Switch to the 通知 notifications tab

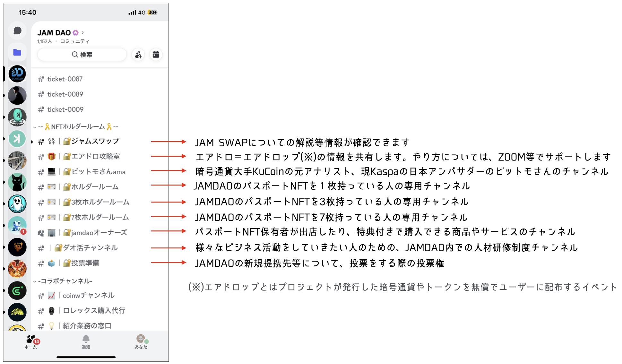[x=86, y=342]
